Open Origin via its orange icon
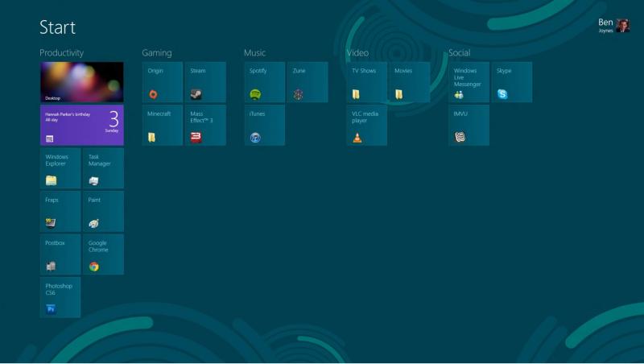 point(153,94)
